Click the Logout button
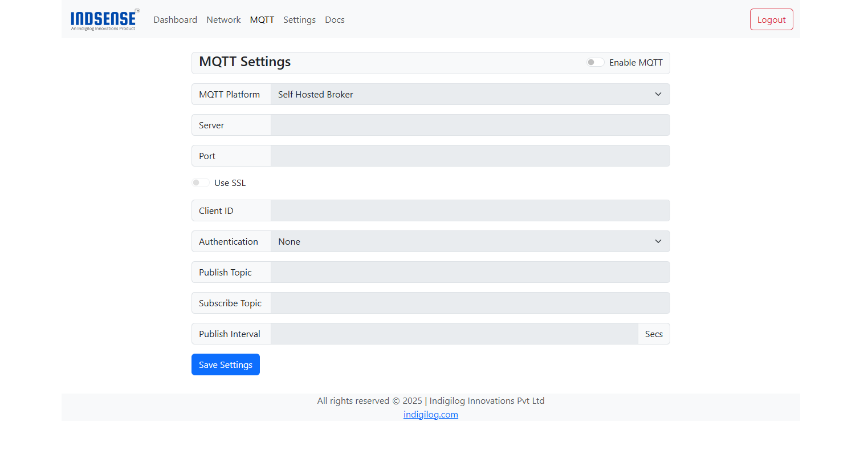 [x=771, y=19]
